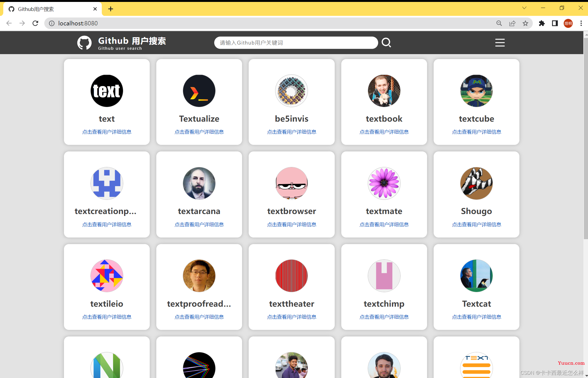Click the textileio geometric avatar
Viewport: 588px width, 378px height.
click(107, 276)
